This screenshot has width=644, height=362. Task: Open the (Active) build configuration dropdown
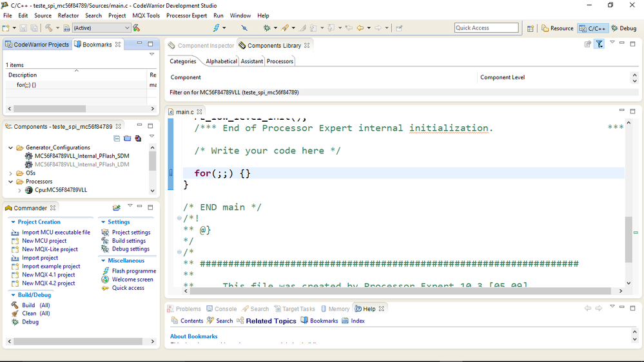127,28
